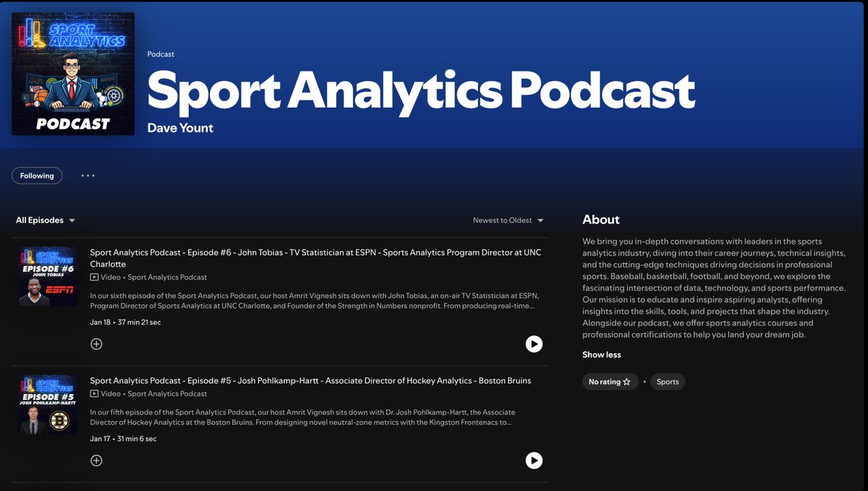Click the No rating star button

tap(610, 382)
